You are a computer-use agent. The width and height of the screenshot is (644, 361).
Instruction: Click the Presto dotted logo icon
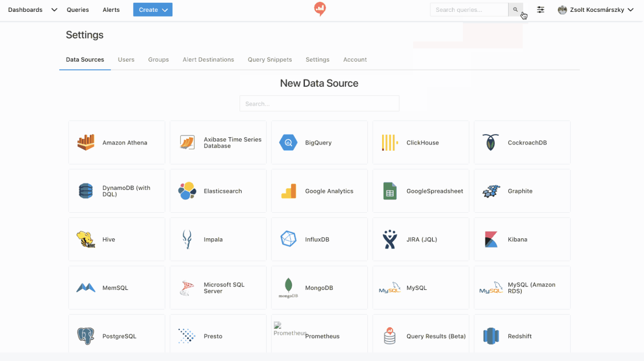coord(187,335)
